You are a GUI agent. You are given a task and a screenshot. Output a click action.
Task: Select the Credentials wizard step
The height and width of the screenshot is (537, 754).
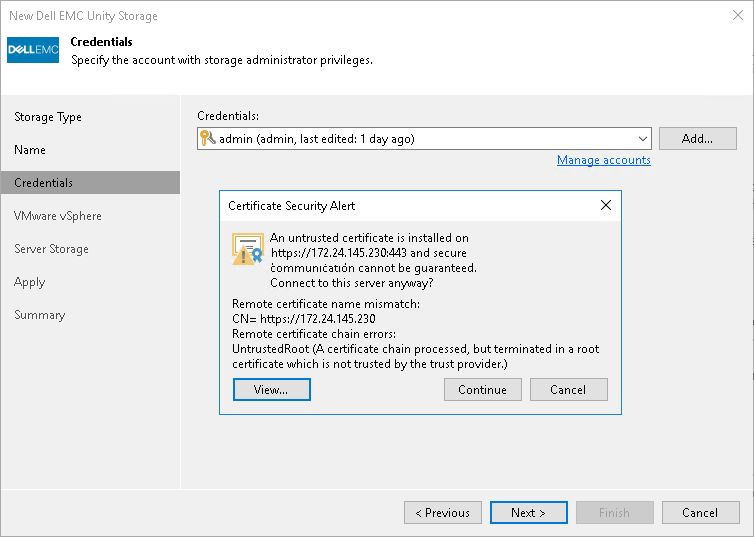pyautogui.click(x=43, y=183)
